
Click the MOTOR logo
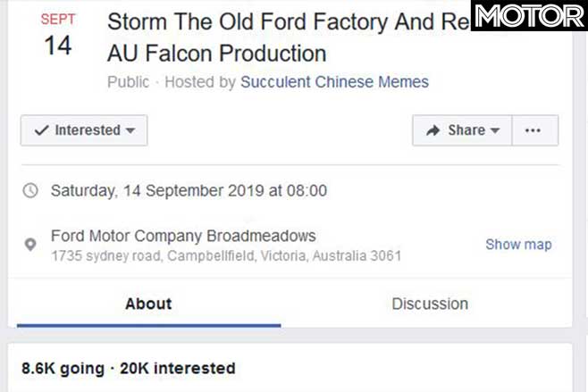(x=530, y=16)
